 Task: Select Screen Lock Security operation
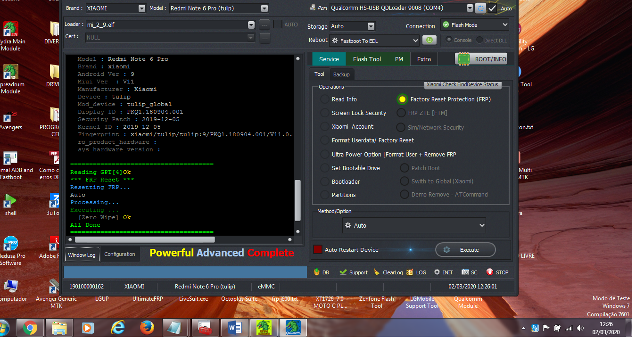(x=325, y=113)
